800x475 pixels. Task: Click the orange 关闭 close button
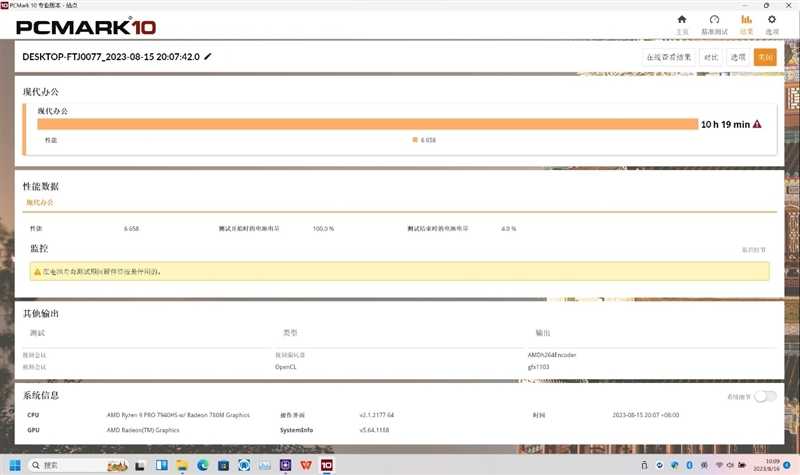point(765,58)
